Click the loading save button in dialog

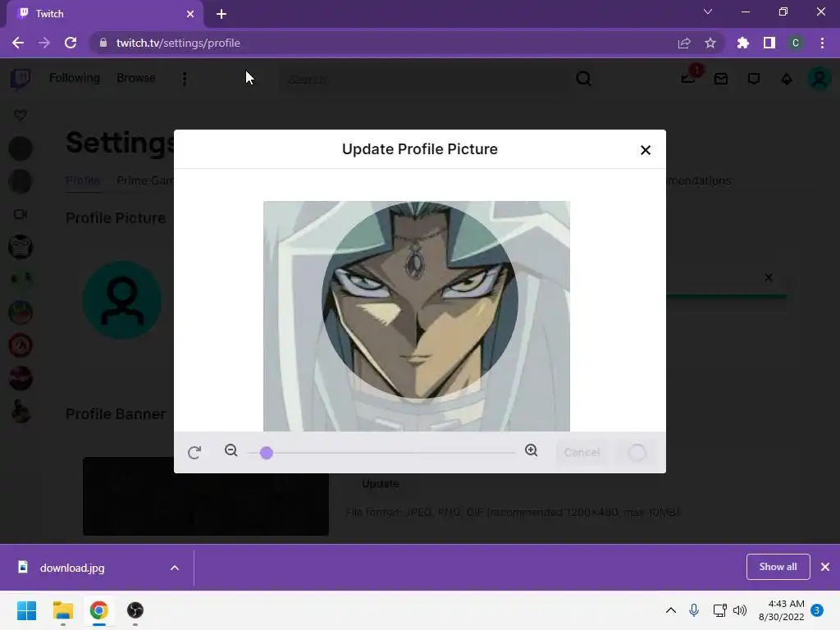click(x=637, y=453)
